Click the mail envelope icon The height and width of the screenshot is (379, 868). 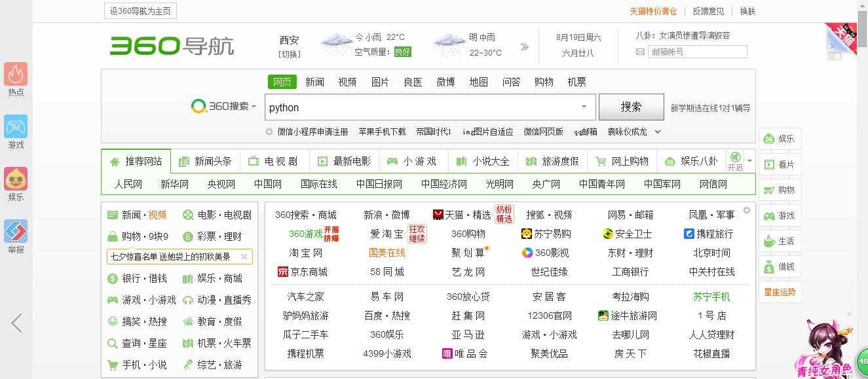tap(640, 52)
